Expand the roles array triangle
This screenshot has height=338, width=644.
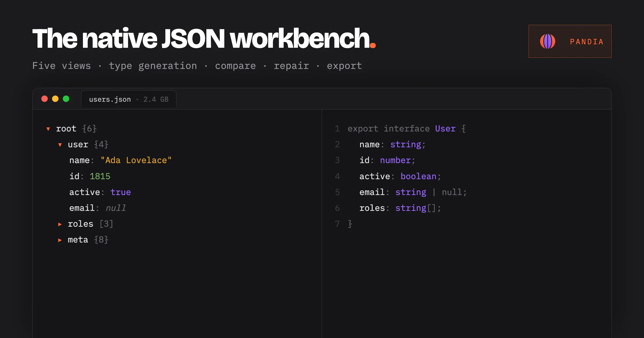pyautogui.click(x=60, y=224)
